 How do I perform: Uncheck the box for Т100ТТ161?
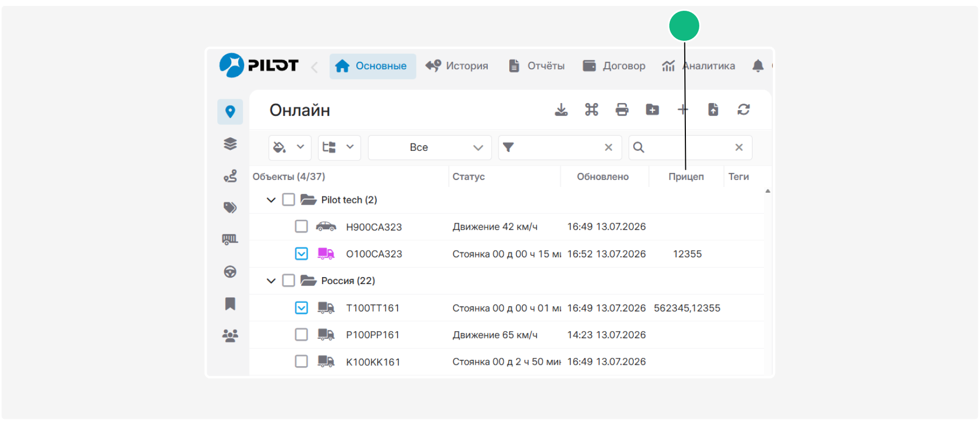301,308
